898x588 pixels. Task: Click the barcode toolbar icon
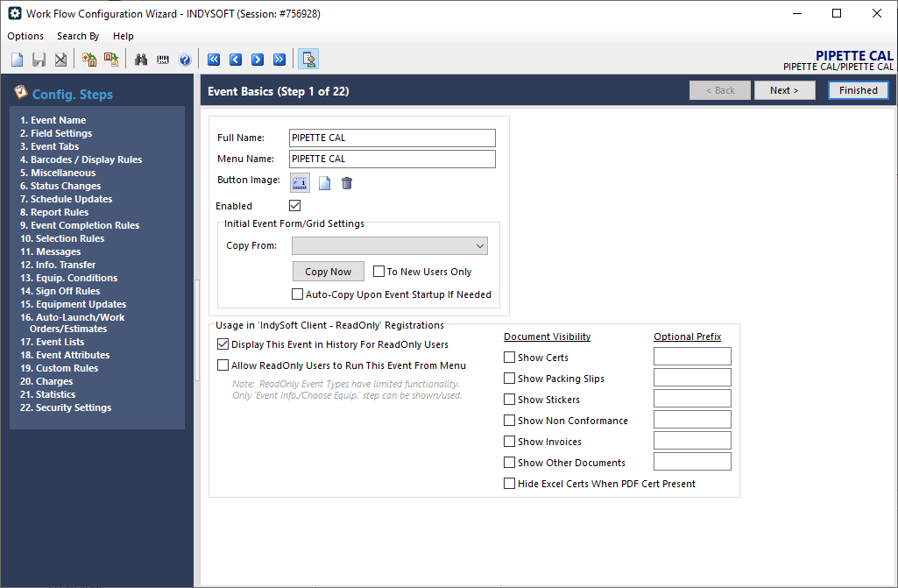[x=163, y=60]
